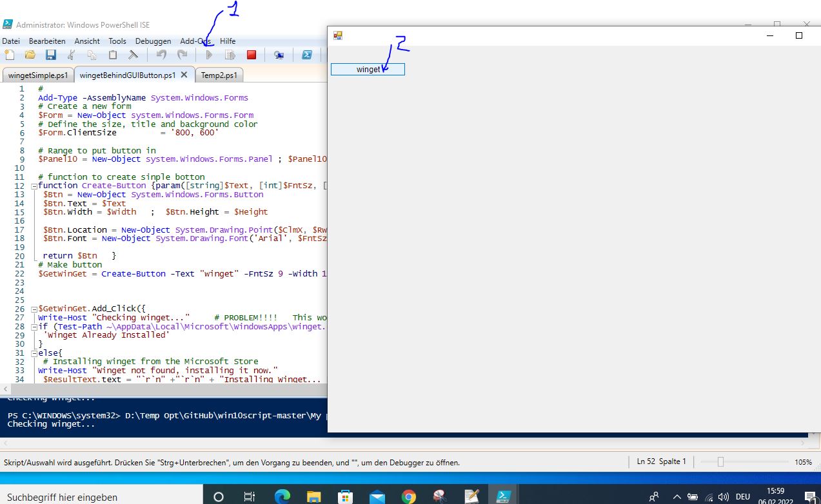Image resolution: width=821 pixels, height=504 pixels.
Task: Switch to Temp2.ps1 tab
Action: [219, 75]
